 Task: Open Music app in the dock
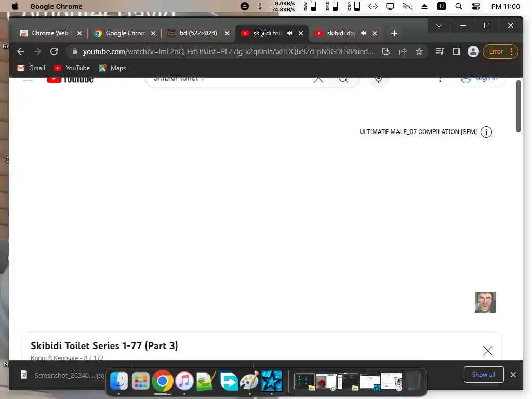coord(184,381)
